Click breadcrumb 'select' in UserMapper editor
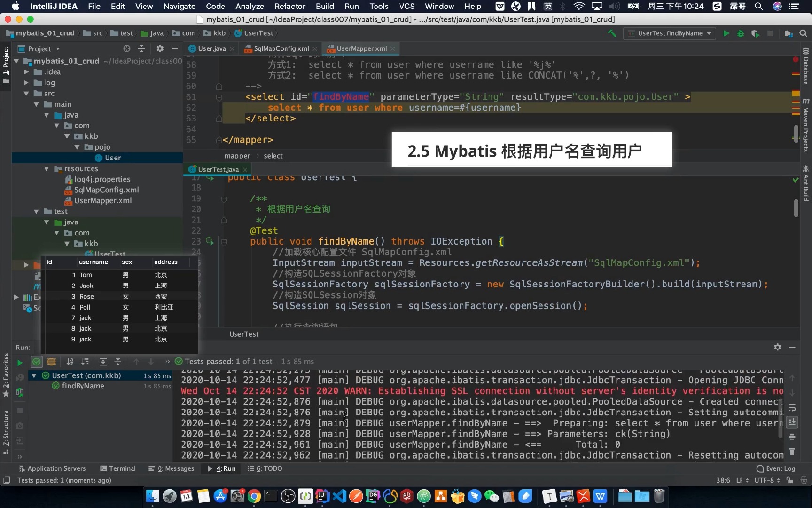The height and width of the screenshot is (508, 812). point(273,156)
